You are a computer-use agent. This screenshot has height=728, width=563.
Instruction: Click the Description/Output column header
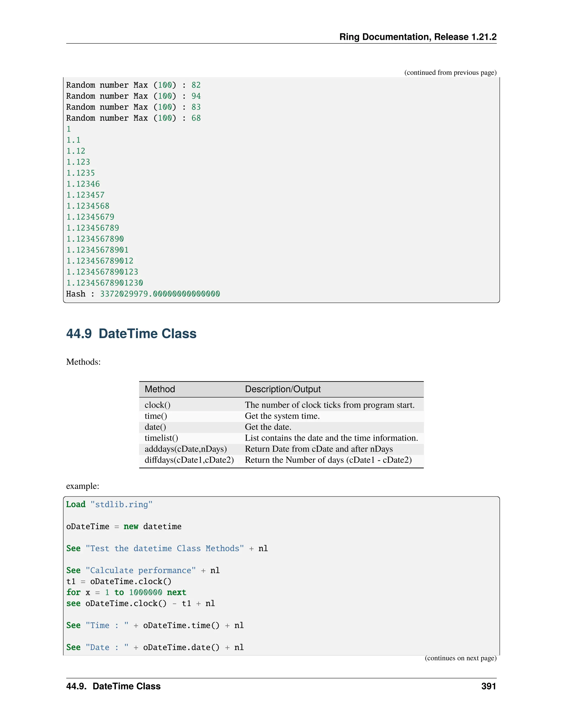283,389
